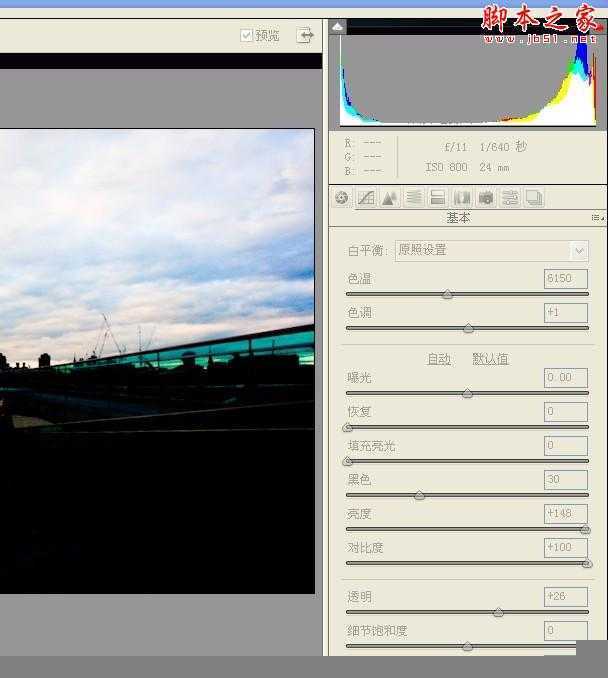Image resolution: width=608 pixels, height=678 pixels.
Task: Click the 细节饱和度 value field
Action: click(x=566, y=631)
